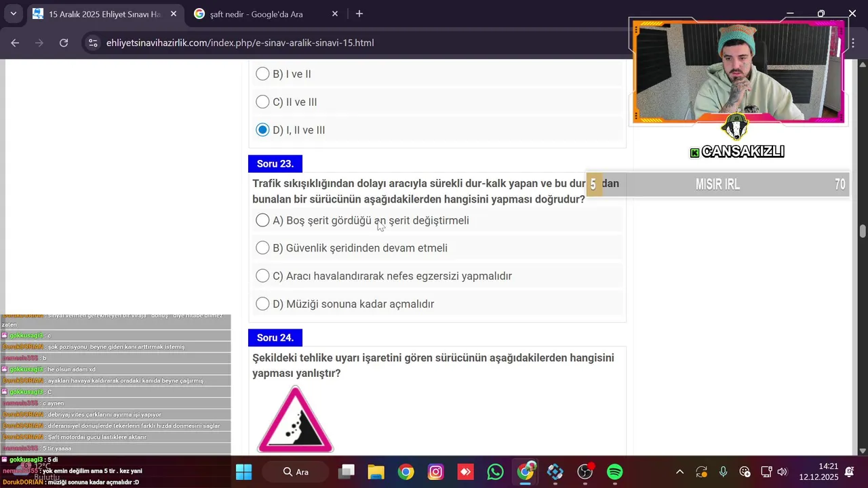Open network settings tray icon

point(766,472)
